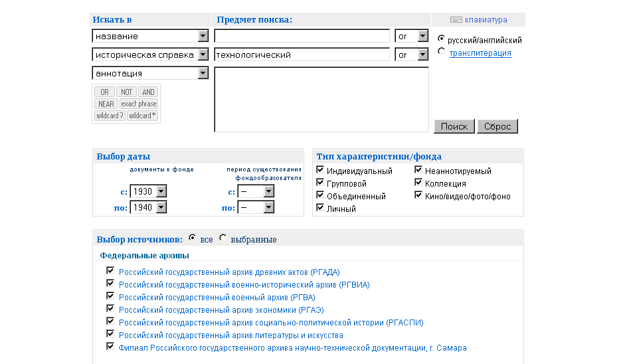Click the text field containing технологический
Image resolution: width=621 pixels, height=364 pixels.
tap(302, 54)
